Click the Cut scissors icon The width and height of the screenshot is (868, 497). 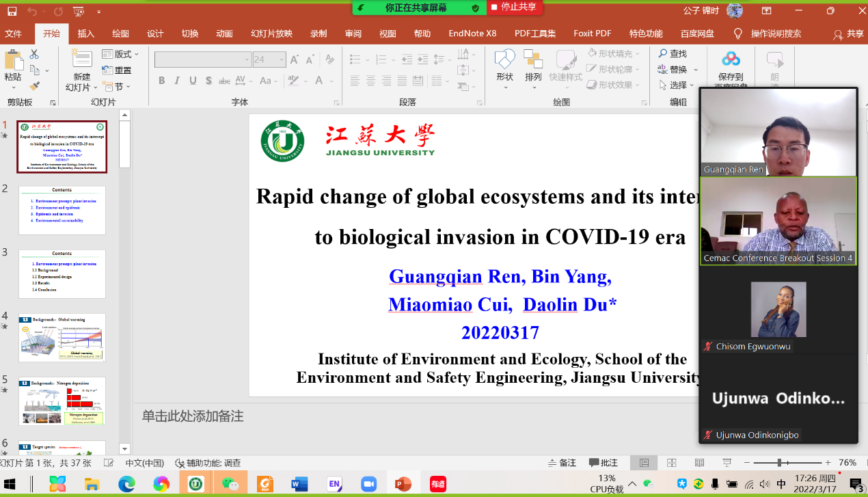34,54
